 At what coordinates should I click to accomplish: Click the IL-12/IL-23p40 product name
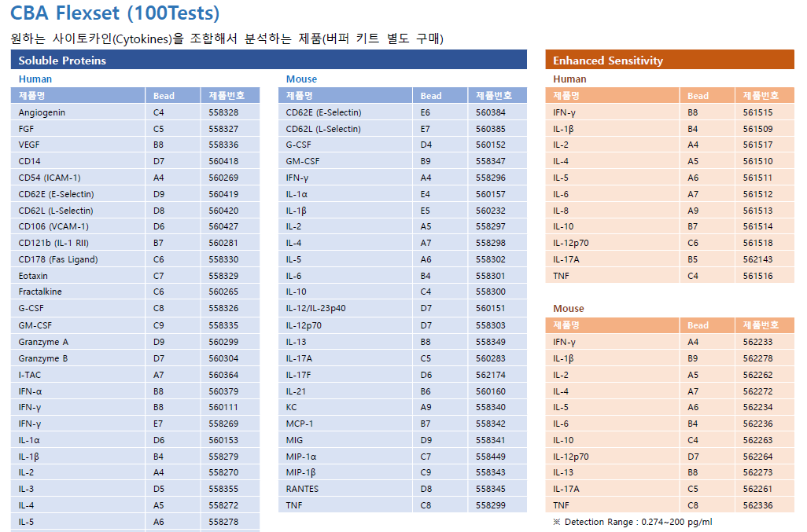coord(315,308)
